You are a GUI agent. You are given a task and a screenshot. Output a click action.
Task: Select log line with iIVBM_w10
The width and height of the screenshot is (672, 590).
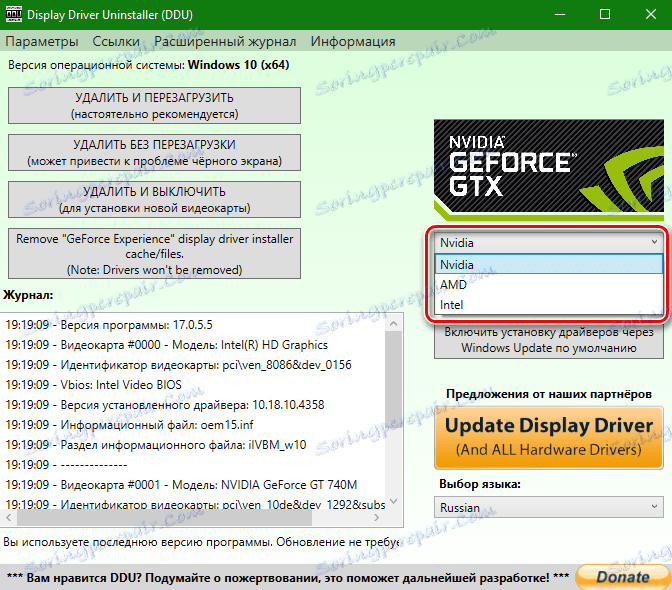click(156, 445)
